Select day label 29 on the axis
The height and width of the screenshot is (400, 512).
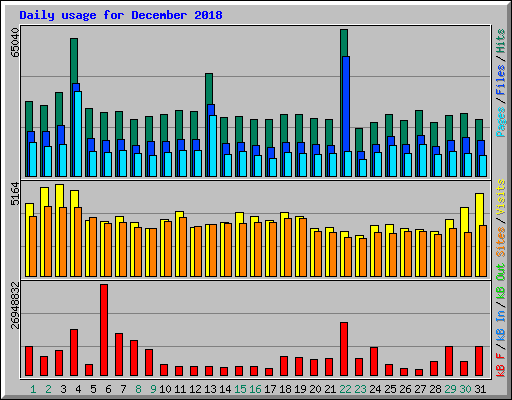point(450,389)
